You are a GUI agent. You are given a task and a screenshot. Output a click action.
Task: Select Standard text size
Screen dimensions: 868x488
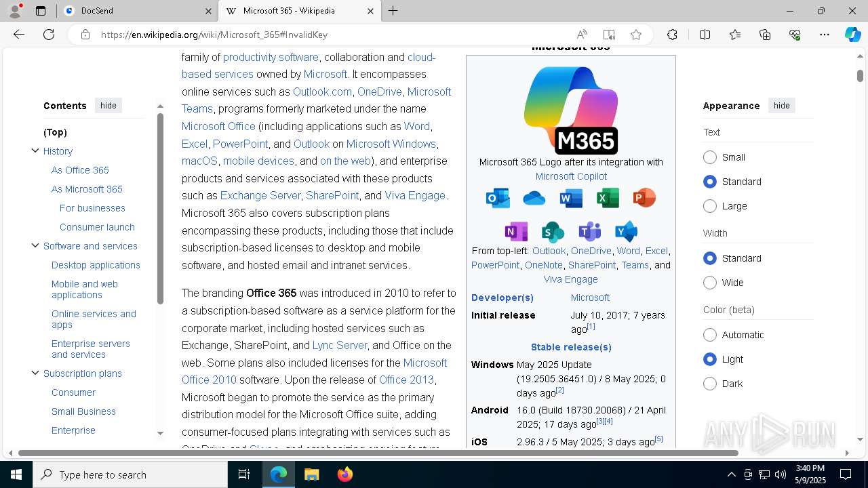(710, 182)
